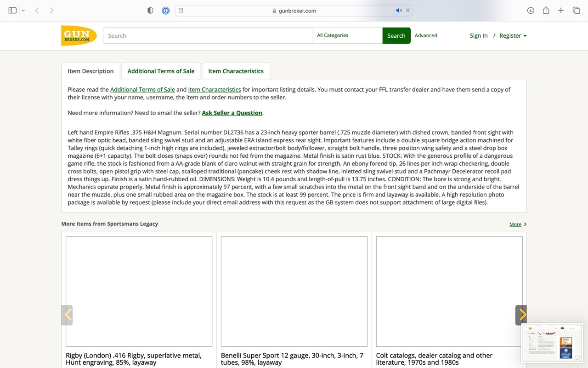Open Safari sidebar toggle
Viewport: 588px width, 368px height.
[x=12, y=11]
